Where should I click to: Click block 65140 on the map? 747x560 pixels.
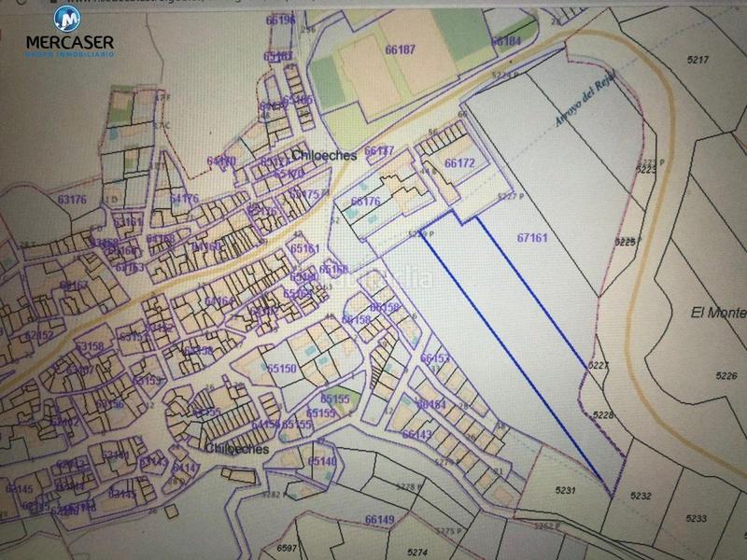[322, 462]
